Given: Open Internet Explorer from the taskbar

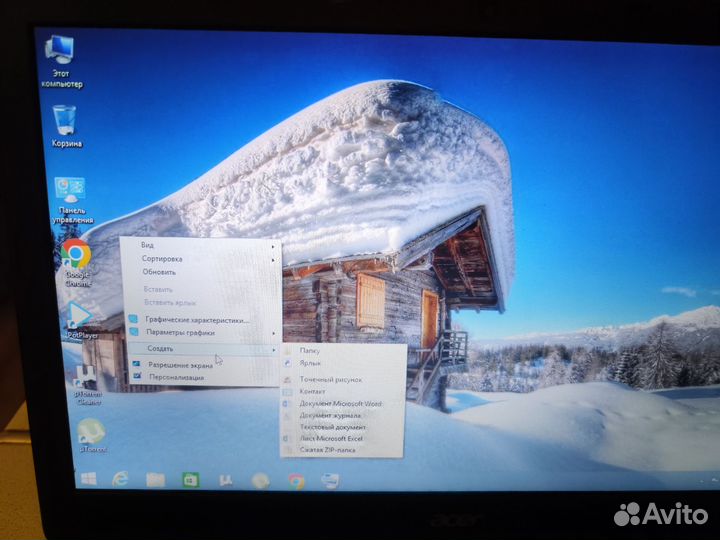Looking at the screenshot, I should click(x=120, y=480).
